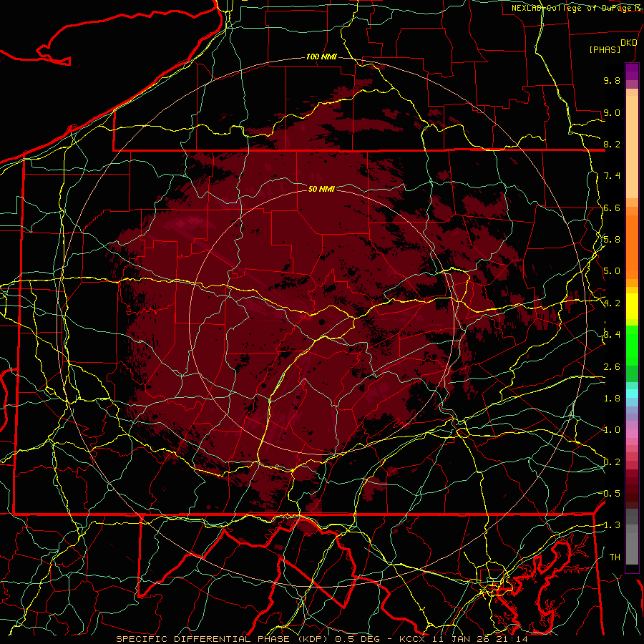Click the 9.8 value on the color scale

point(612,80)
